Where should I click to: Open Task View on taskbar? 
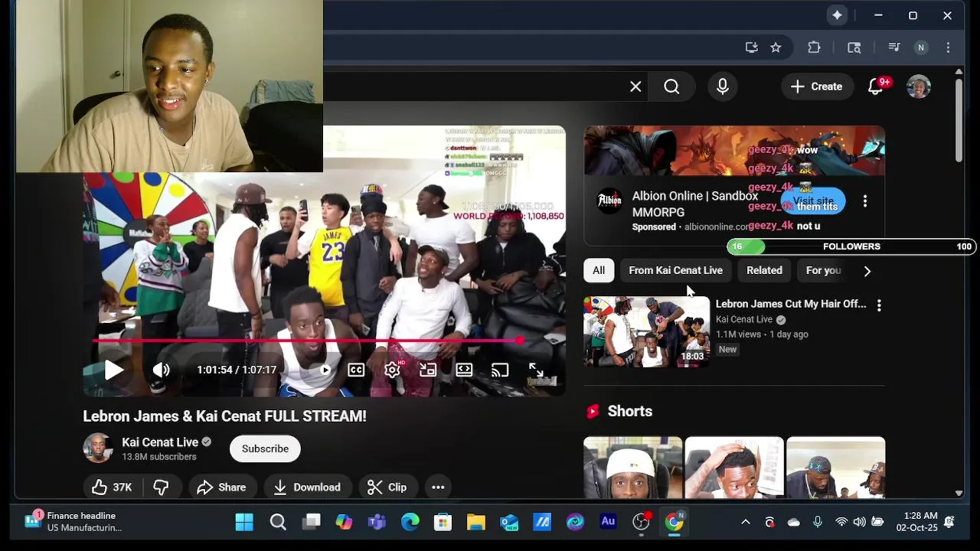311,522
